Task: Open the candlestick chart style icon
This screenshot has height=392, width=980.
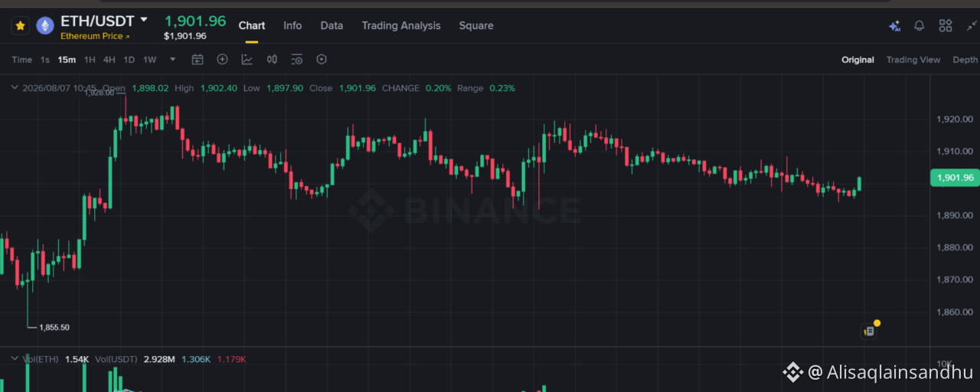Action: [272, 60]
